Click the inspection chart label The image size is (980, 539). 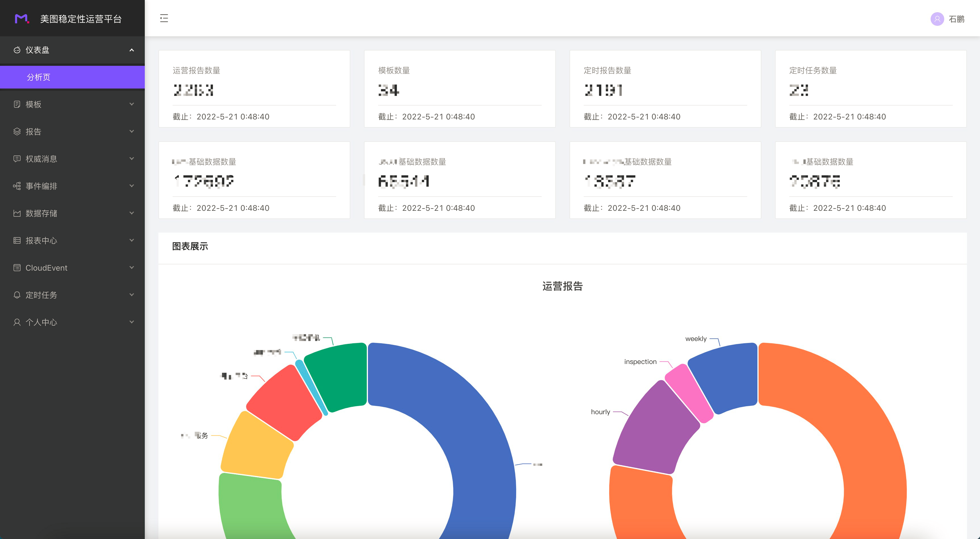(640, 361)
